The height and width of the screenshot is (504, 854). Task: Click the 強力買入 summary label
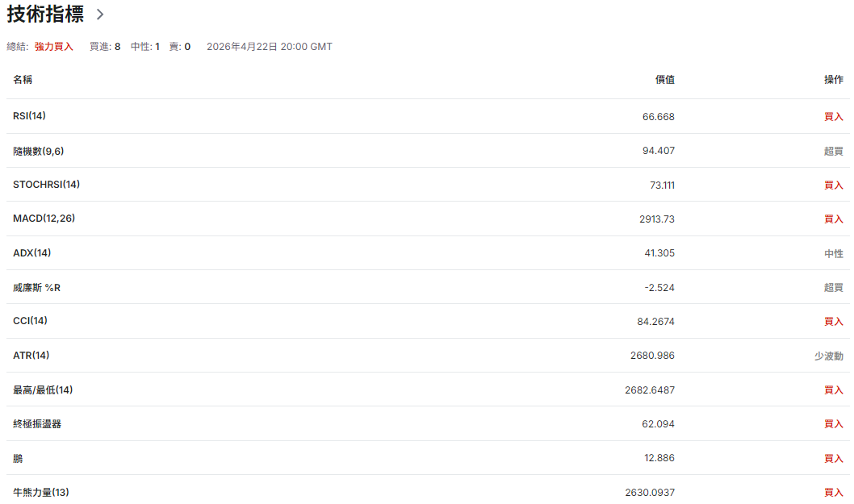coord(53,47)
